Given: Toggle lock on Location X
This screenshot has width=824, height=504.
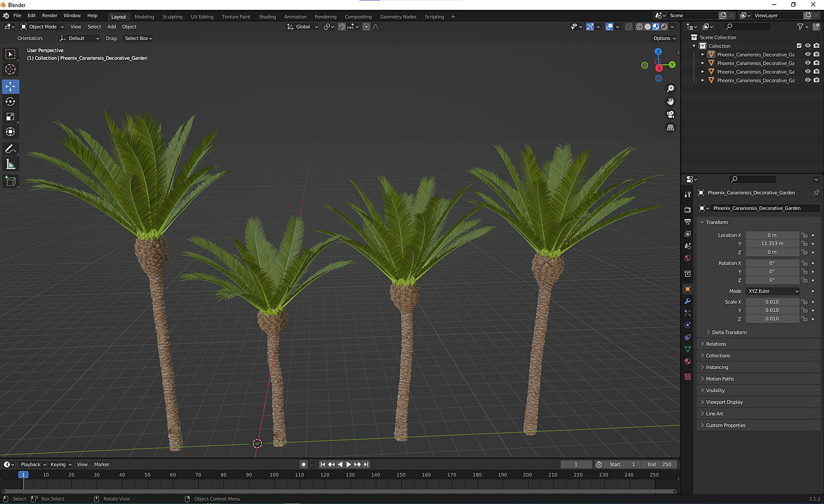Looking at the screenshot, I should tap(804, 235).
